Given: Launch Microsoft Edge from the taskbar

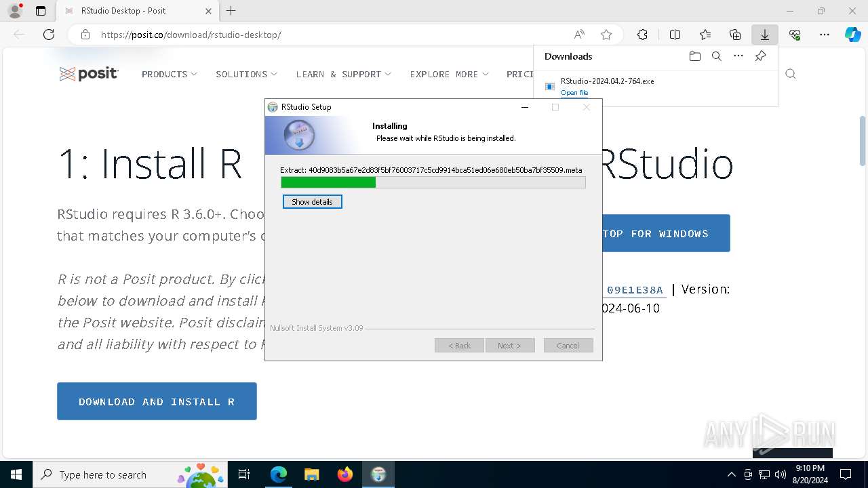Looking at the screenshot, I should tap(279, 474).
